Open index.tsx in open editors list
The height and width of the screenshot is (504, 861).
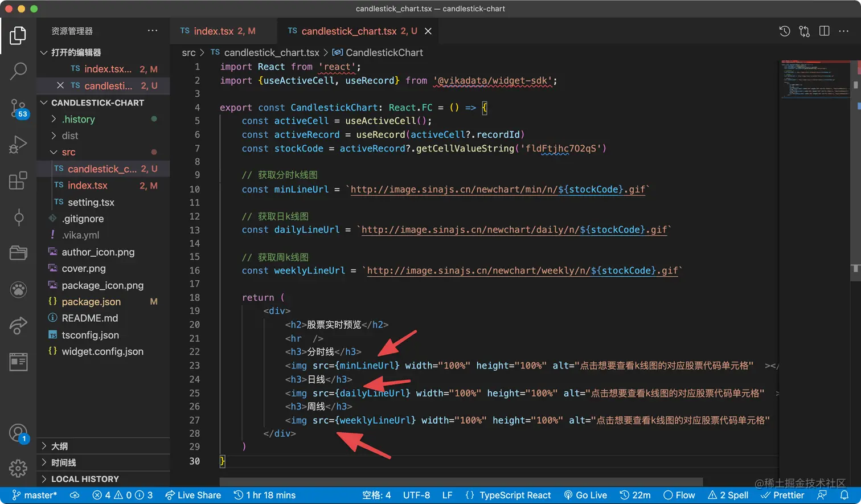[x=104, y=69]
